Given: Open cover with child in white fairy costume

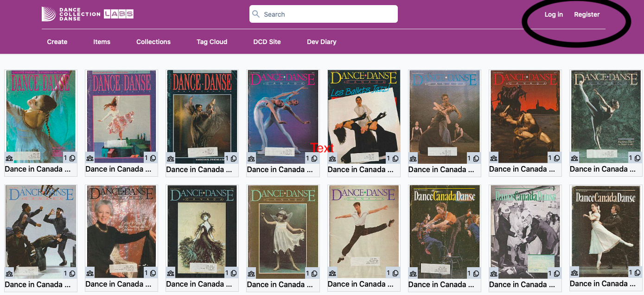Looking at the screenshot, I should pyautogui.click(x=283, y=232).
